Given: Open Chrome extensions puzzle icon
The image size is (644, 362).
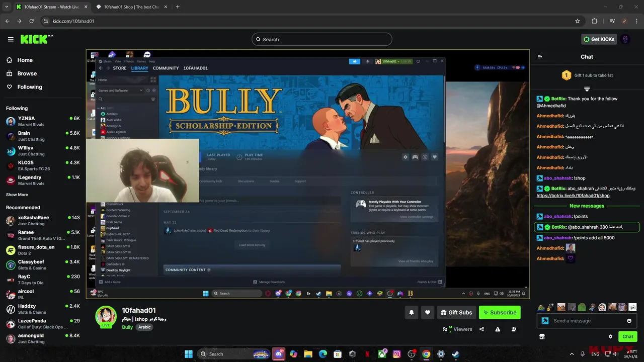Looking at the screenshot, I should click(594, 21).
